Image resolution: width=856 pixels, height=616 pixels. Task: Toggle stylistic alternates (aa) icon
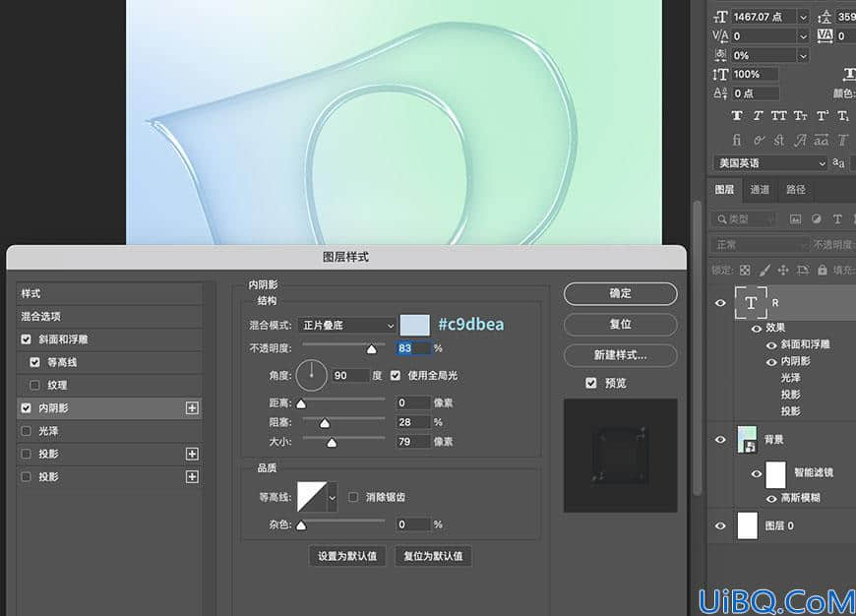[822, 140]
